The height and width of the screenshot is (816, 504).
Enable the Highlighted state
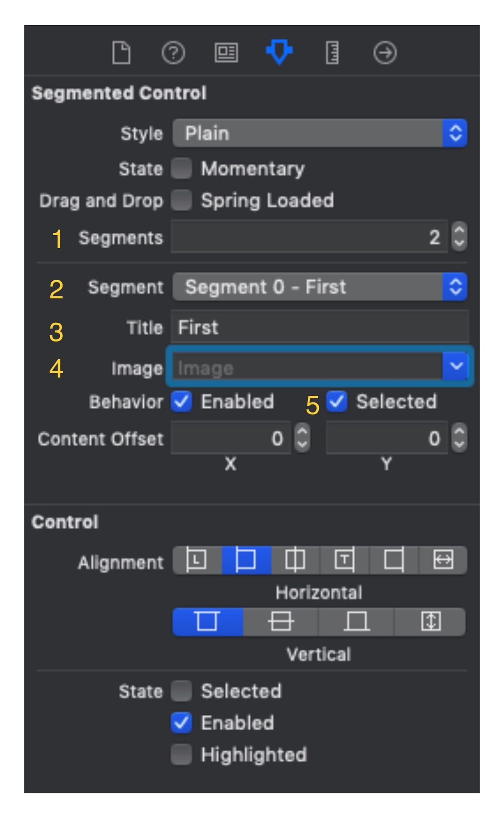(x=182, y=754)
